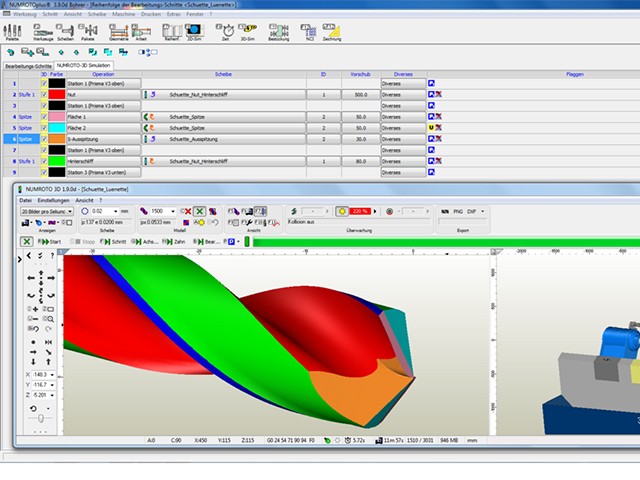Toggle the green X button in Modell group
The width and height of the screenshot is (640, 480).
click(x=199, y=211)
